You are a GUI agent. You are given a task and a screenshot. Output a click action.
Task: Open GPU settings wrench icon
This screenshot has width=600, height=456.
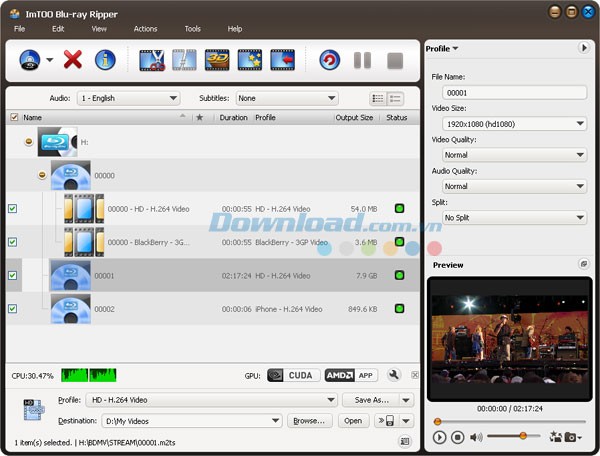point(394,375)
